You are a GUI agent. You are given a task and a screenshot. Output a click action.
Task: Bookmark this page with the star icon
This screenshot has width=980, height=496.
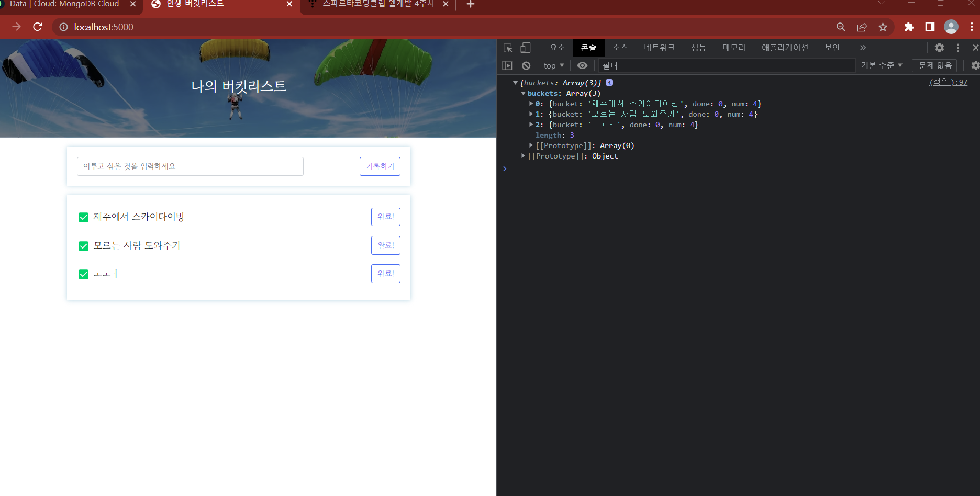point(883,27)
